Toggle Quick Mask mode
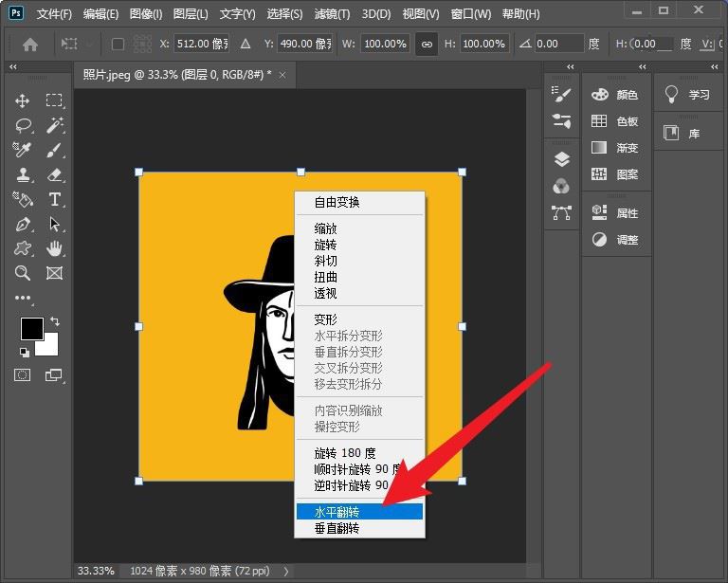 [x=23, y=375]
